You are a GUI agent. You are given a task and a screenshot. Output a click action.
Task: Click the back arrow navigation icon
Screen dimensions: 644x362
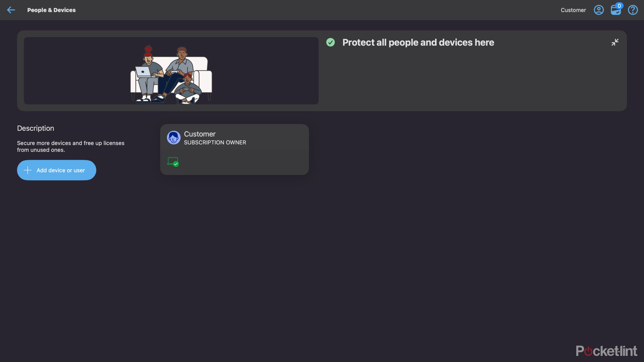pos(11,9)
